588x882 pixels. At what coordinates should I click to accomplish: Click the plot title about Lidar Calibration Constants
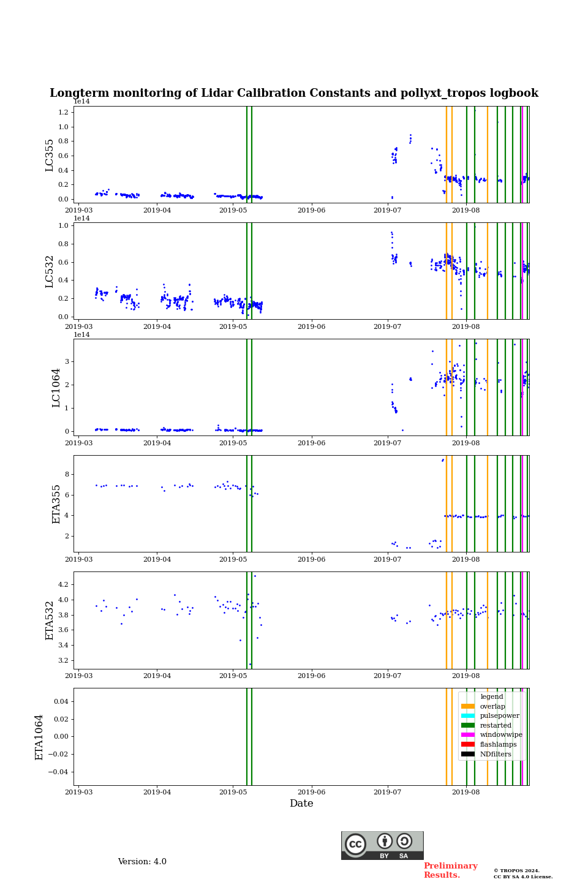(x=294, y=93)
